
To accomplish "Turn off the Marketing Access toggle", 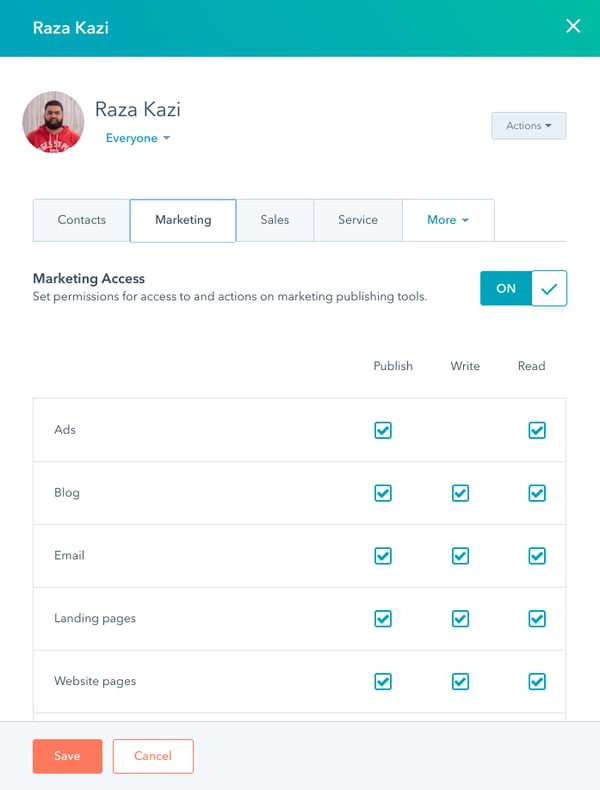I will coord(523,288).
